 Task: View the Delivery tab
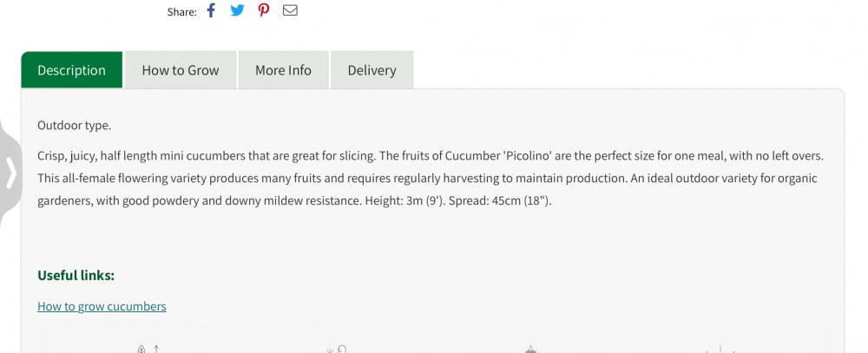click(x=372, y=70)
